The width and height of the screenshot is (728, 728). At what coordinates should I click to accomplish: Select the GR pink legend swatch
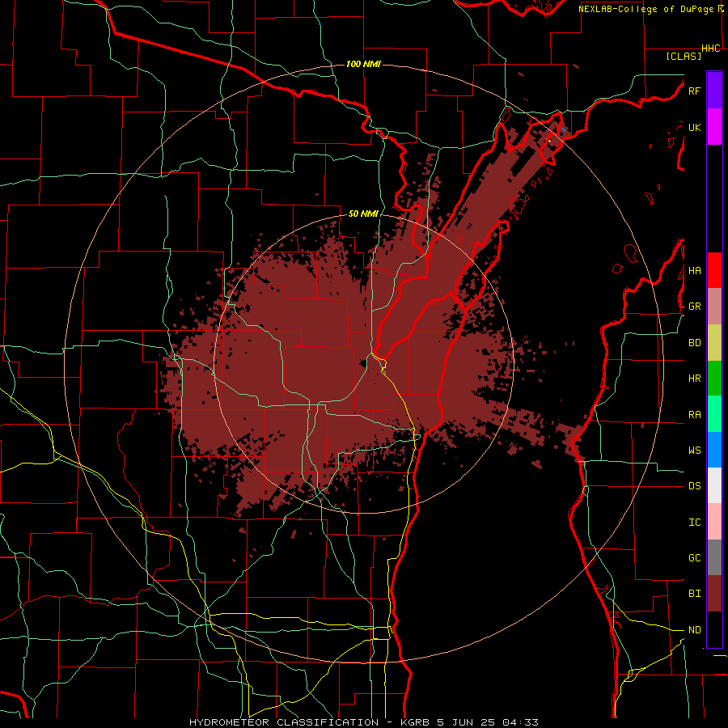coord(714,307)
